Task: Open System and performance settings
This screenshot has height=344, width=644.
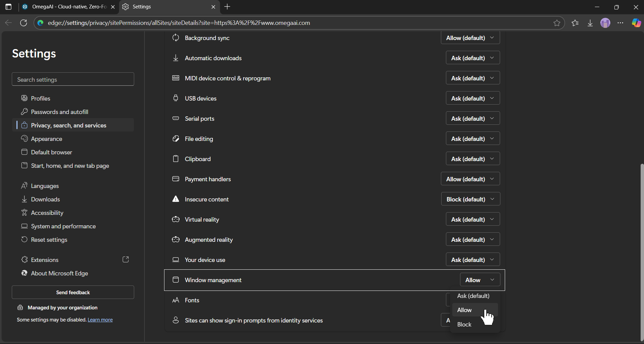Action: pyautogui.click(x=63, y=226)
